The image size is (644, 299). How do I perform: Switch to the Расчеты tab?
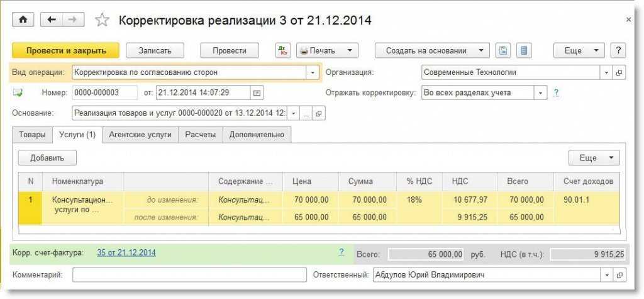pyautogui.click(x=200, y=135)
